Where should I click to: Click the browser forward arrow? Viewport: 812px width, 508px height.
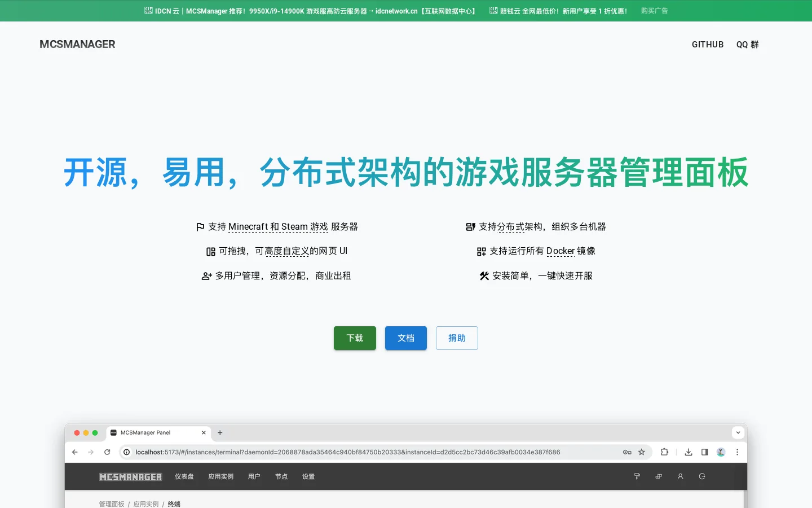91,452
